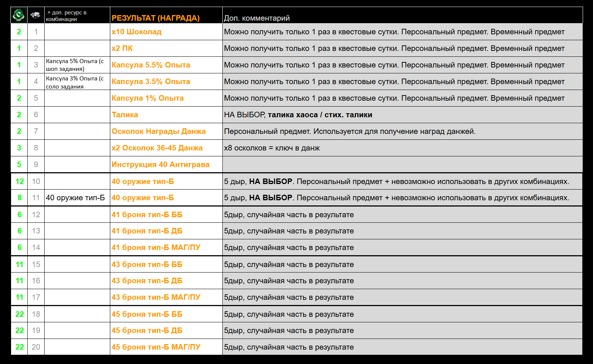Select the 'Талика' reward cell

click(125, 115)
